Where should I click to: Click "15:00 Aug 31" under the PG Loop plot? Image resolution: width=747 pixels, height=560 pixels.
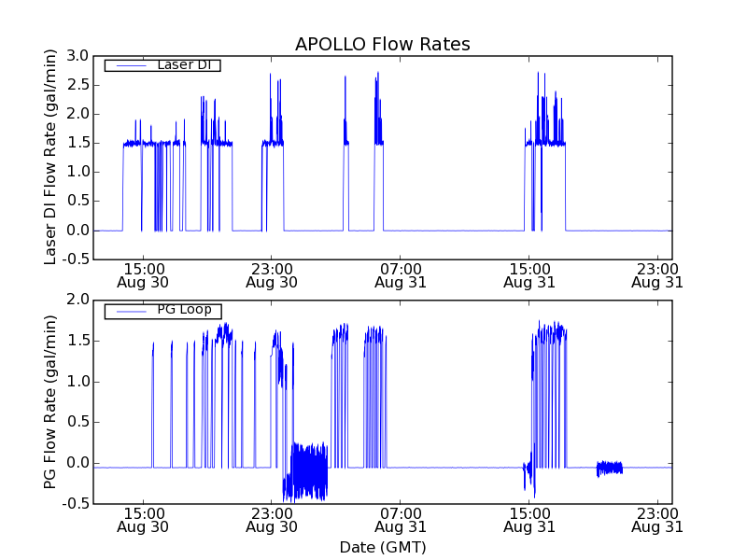click(529, 521)
